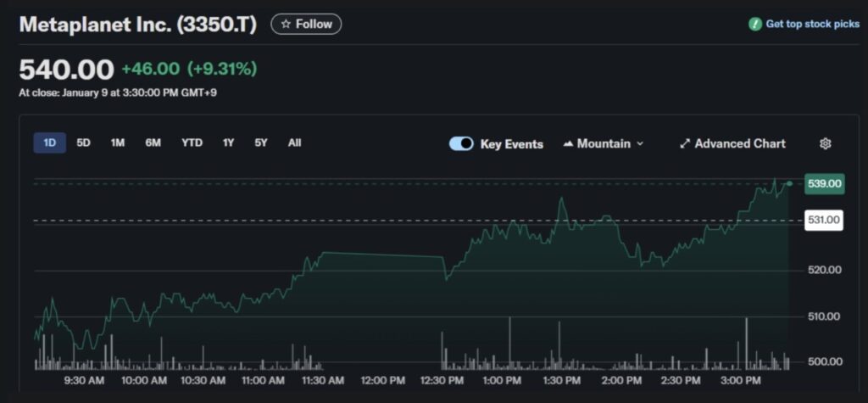Screen dimensions: 868x403
Task: Open chart settings gear icon
Action: click(x=825, y=143)
